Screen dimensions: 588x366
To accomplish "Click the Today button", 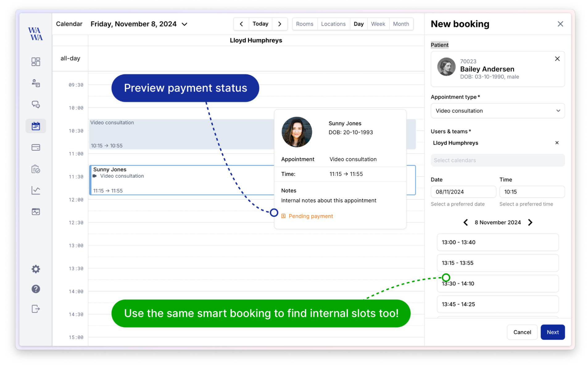I will point(260,24).
